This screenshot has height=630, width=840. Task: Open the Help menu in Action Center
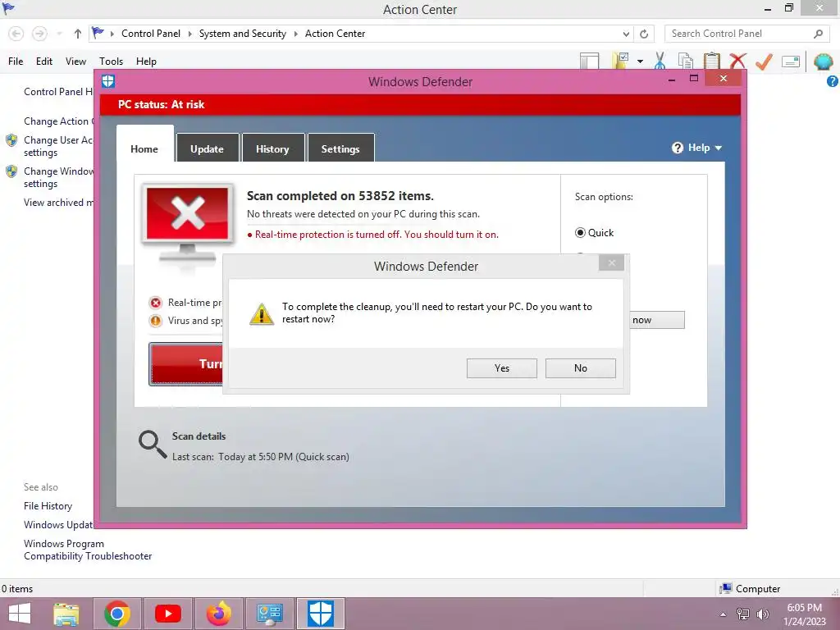click(146, 61)
